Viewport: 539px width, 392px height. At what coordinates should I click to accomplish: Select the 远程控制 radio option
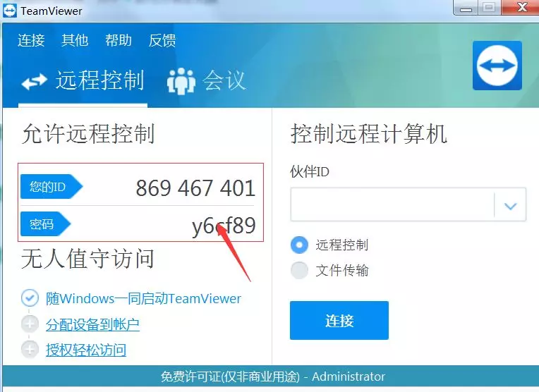pyautogui.click(x=299, y=245)
